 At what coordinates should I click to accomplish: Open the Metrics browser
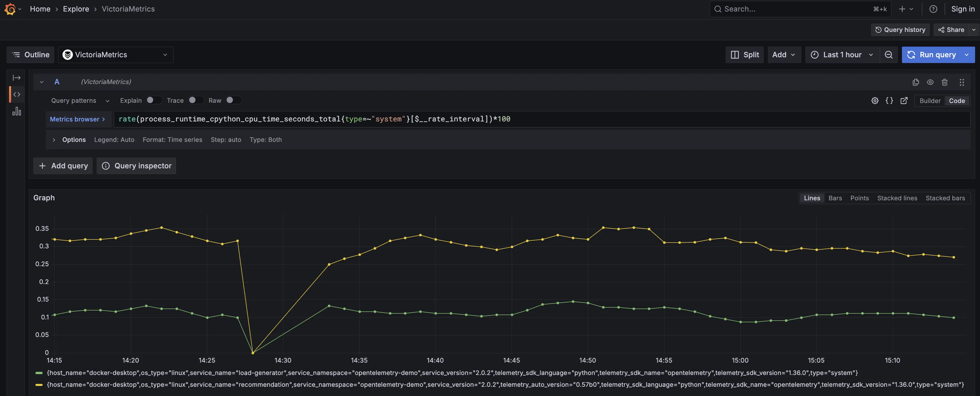pyautogui.click(x=77, y=119)
